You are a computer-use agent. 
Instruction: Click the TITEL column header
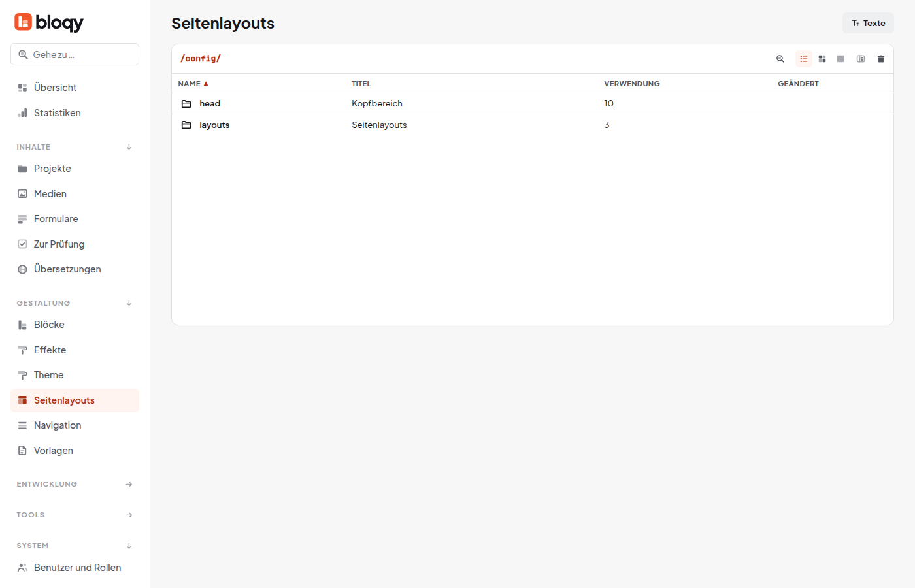pyautogui.click(x=361, y=84)
